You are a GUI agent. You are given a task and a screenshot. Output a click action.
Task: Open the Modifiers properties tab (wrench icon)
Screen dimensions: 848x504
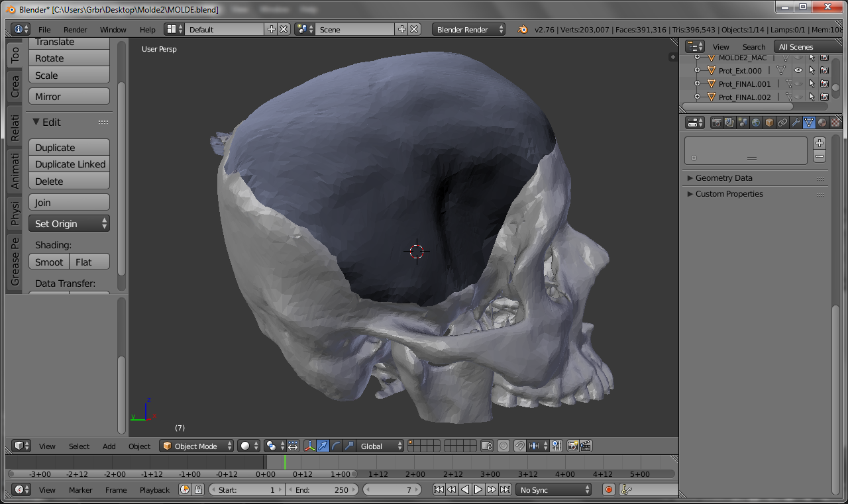796,123
